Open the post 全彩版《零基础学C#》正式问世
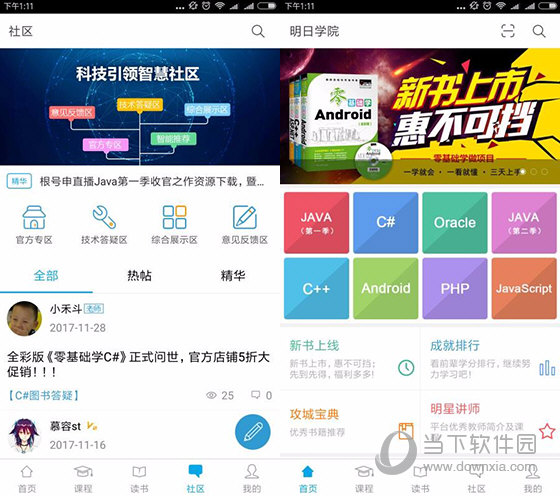This screenshot has width=560, height=496. click(138, 364)
